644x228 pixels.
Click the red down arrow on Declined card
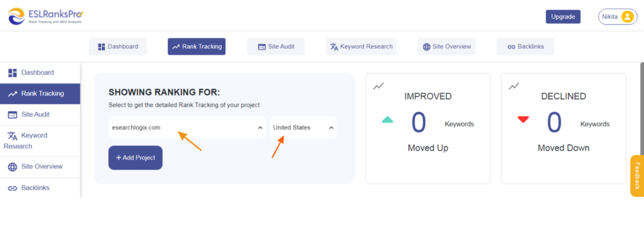523,119
